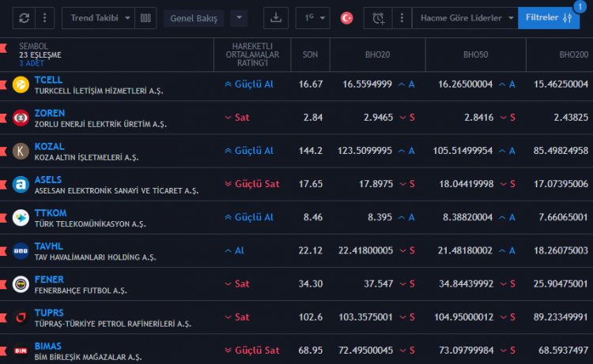Open the ASELS symbol link
The width and height of the screenshot is (593, 364).
pyautogui.click(x=48, y=180)
